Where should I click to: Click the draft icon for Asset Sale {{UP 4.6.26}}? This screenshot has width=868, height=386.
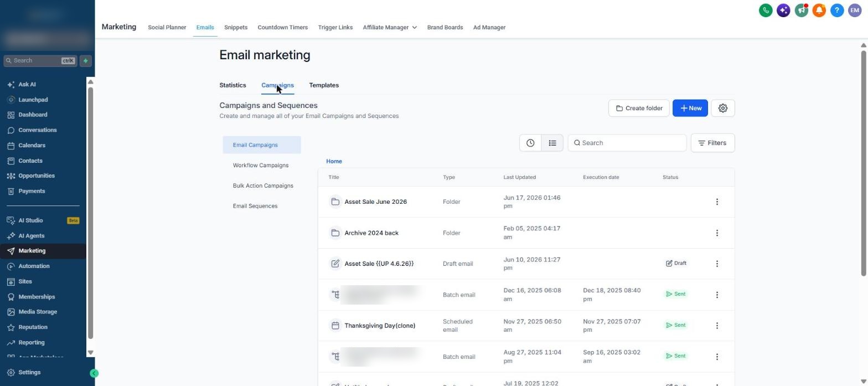point(335,264)
